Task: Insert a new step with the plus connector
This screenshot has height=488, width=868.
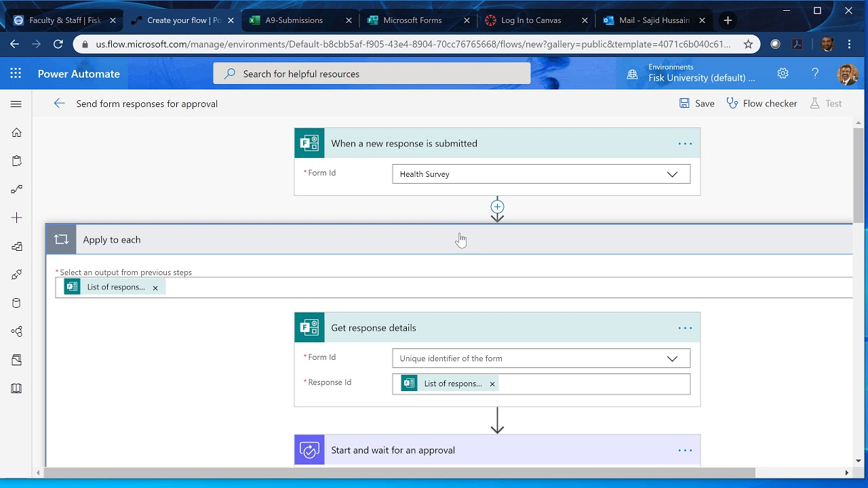Action: [497, 207]
